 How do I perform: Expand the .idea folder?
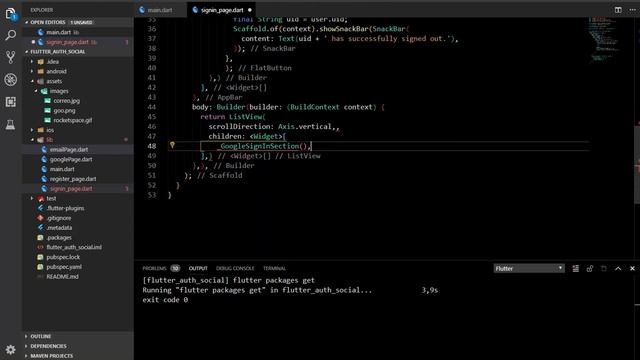click(x=78, y=62)
